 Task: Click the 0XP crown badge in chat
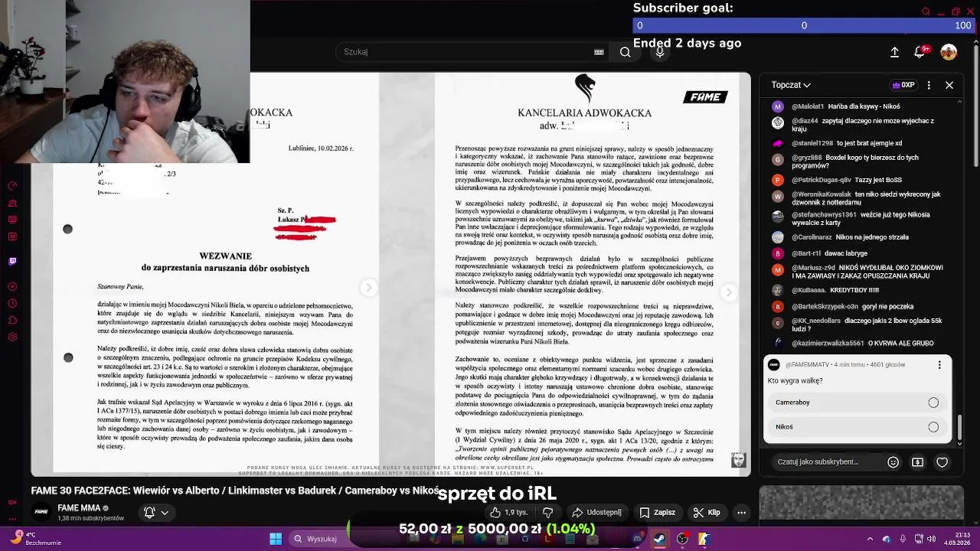903,85
